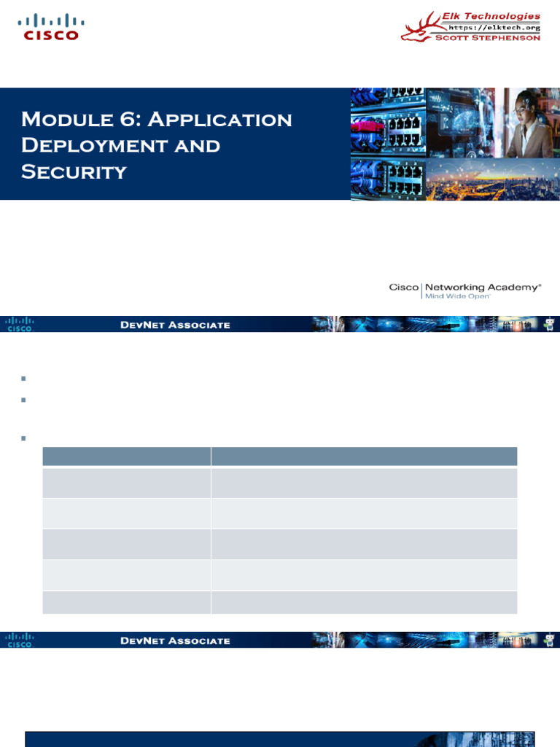The width and height of the screenshot is (560, 747).
Task: Click the Cisco logo at page top
Action: (48, 27)
